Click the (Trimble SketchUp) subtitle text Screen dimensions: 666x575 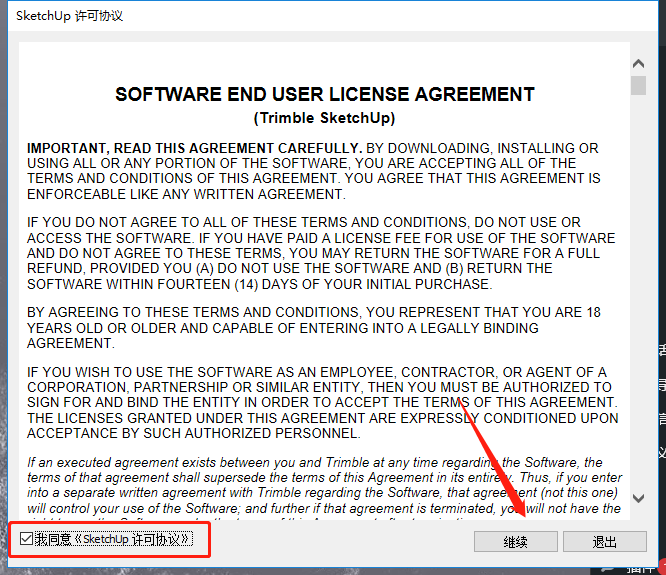[325, 118]
